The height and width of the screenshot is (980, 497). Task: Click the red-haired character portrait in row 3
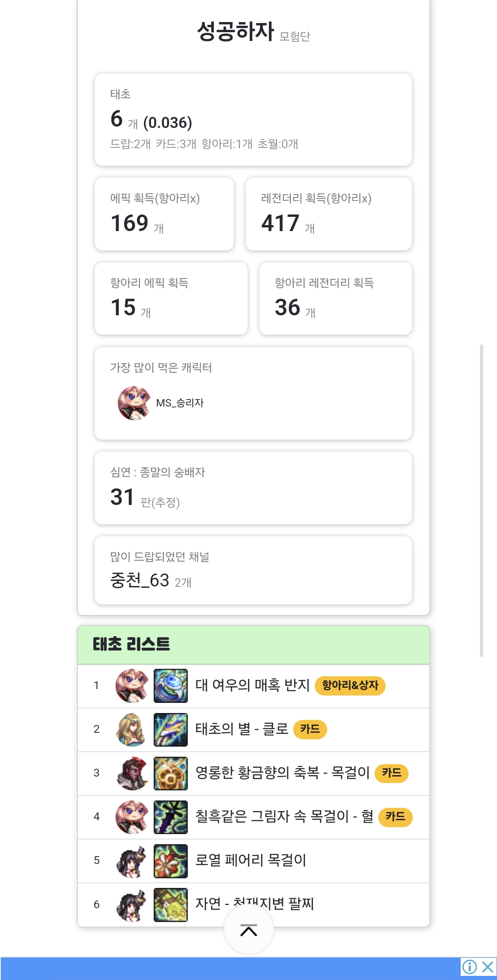[x=132, y=773]
